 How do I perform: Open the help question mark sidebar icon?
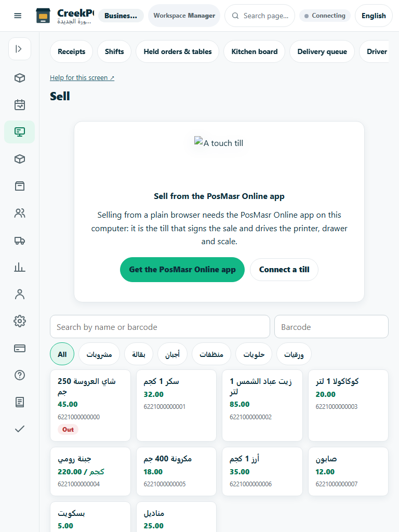(x=20, y=375)
